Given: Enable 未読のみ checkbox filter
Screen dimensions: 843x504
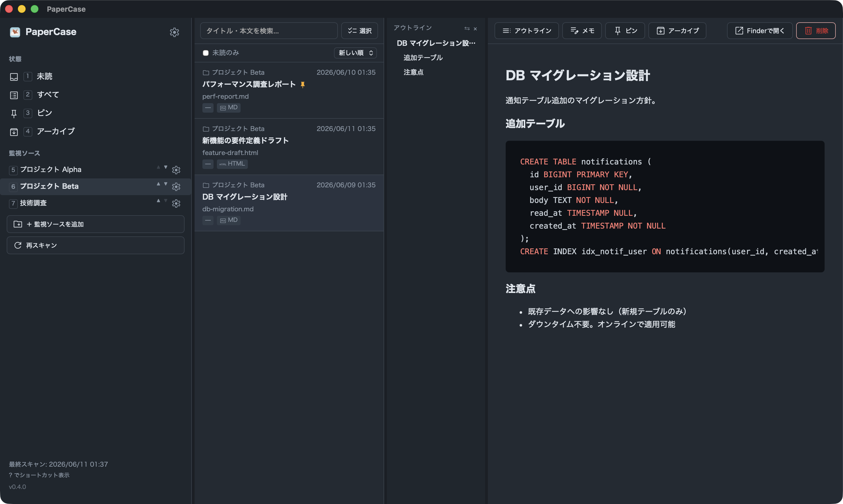Looking at the screenshot, I should [205, 53].
